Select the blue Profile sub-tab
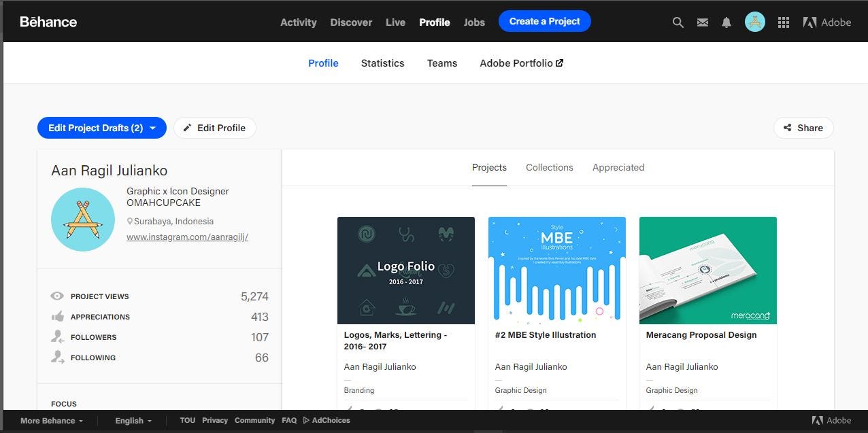The width and height of the screenshot is (868, 433). 323,63
